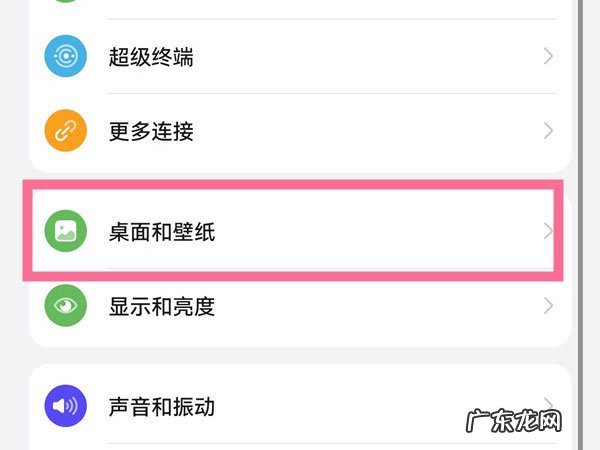Open the 超级终端 settings entry text
This screenshot has height=450, width=600.
point(151,57)
